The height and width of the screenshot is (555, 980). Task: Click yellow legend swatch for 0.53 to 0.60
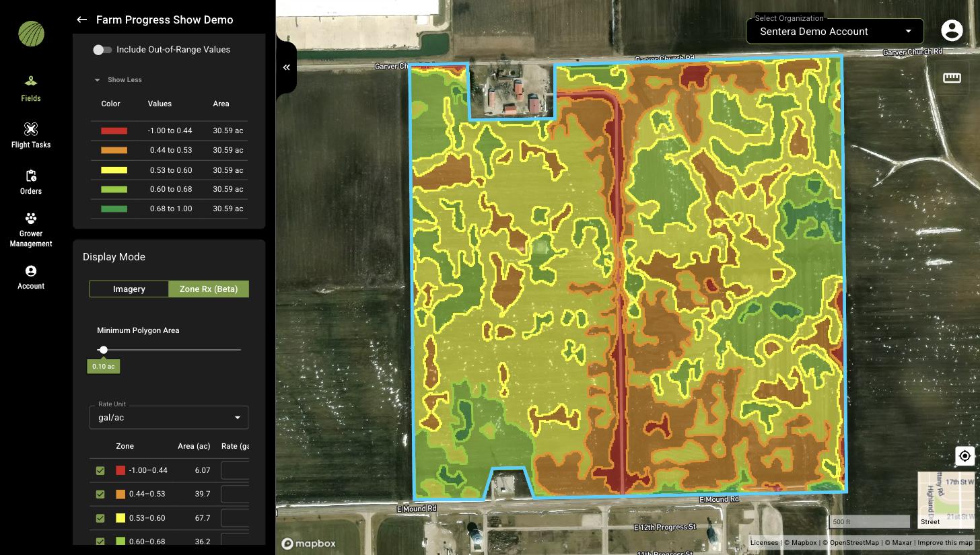tap(114, 170)
